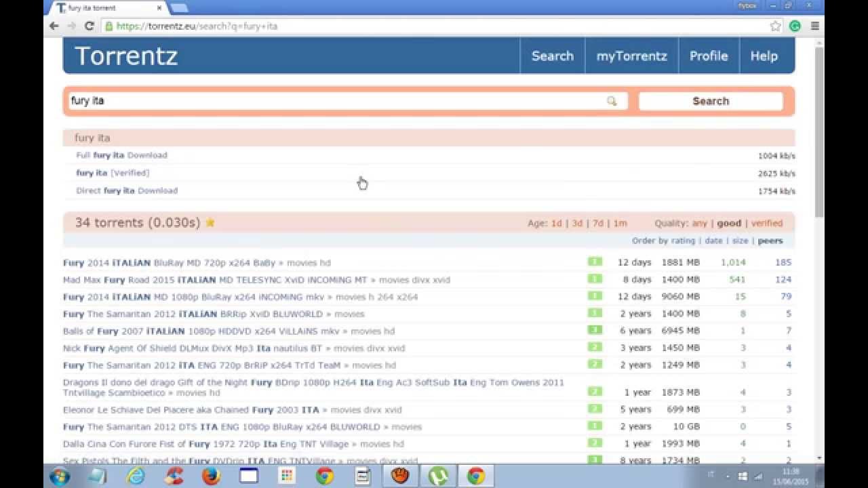This screenshot has height=488, width=868.
Task: Set quality filter to good
Action: 729,223
